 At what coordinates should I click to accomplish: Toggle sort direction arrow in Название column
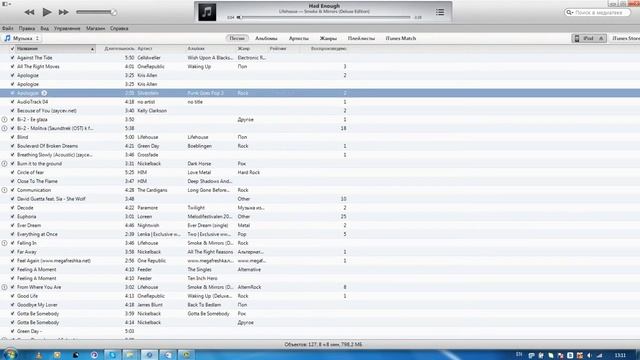[93, 49]
